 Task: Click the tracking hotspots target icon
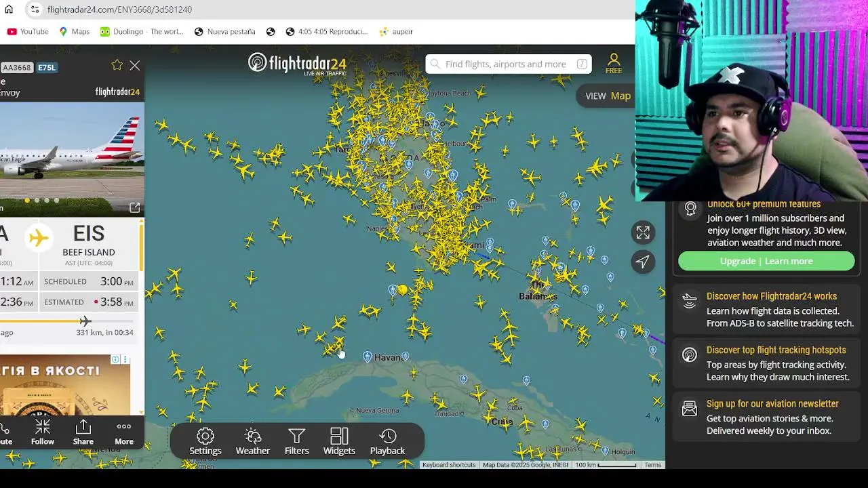[x=690, y=354]
